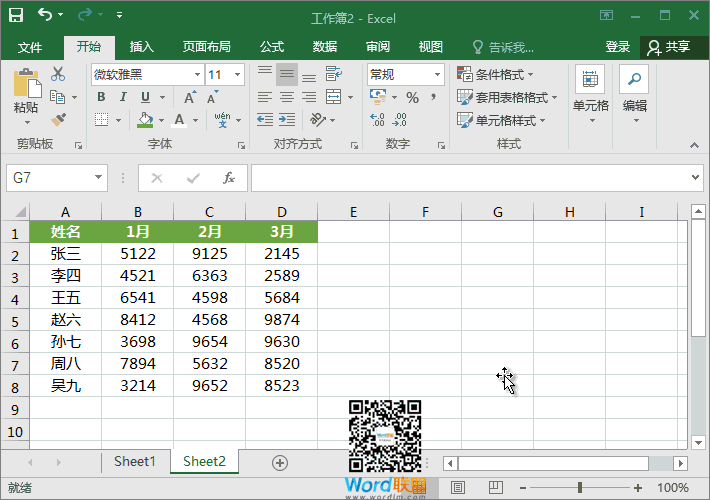Click the 登录 sign-in button
This screenshot has height=500, width=710.
click(x=618, y=47)
